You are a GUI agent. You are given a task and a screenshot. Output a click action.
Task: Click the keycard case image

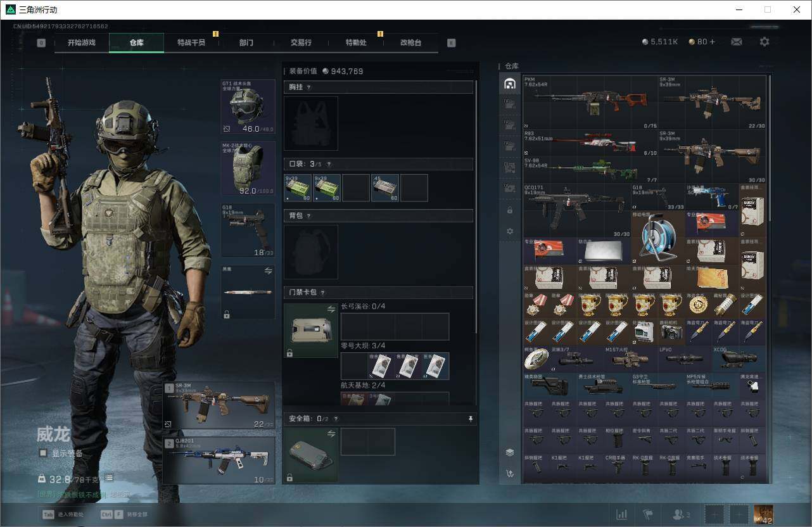(311, 331)
